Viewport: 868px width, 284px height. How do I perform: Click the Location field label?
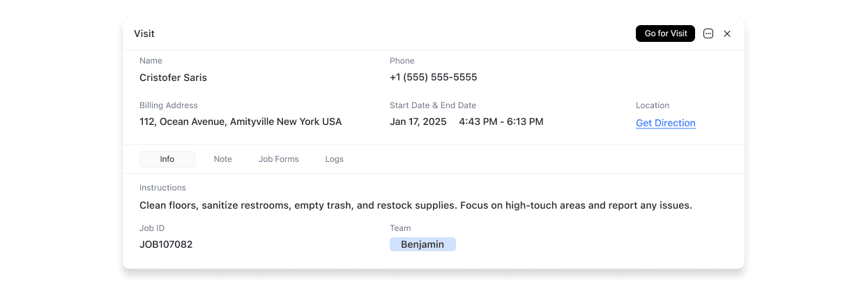point(652,105)
